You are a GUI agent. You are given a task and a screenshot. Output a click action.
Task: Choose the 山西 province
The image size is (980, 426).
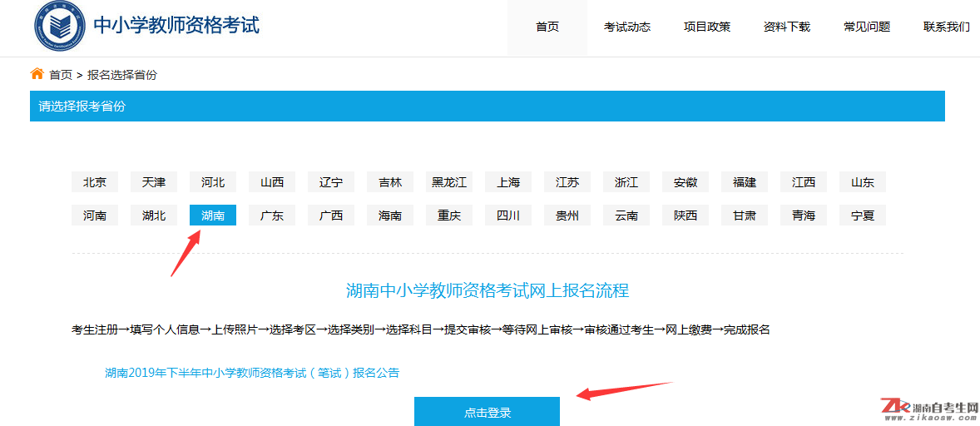[x=272, y=182]
